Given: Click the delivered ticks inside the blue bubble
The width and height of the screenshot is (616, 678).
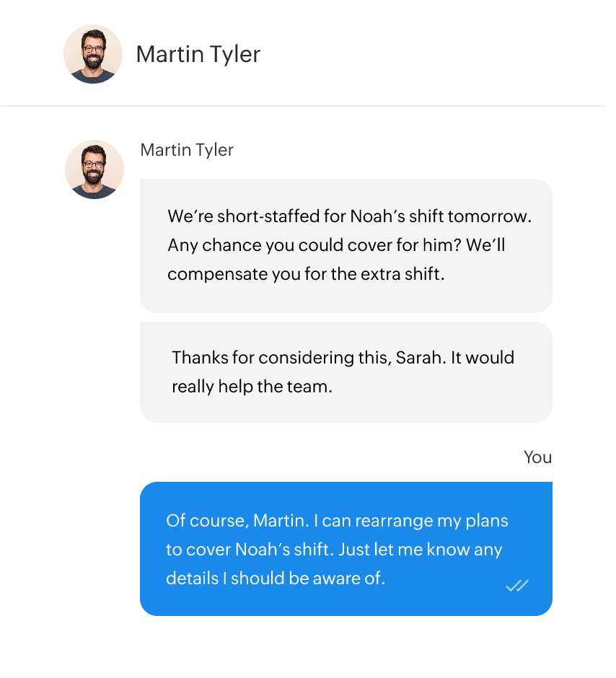Looking at the screenshot, I should (516, 586).
